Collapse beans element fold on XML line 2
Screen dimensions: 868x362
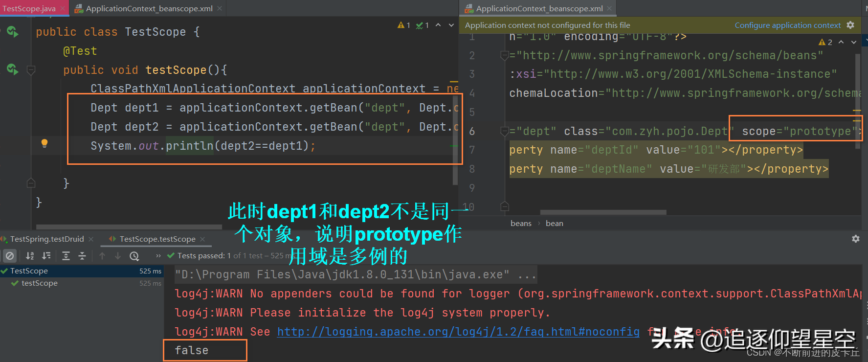point(505,55)
